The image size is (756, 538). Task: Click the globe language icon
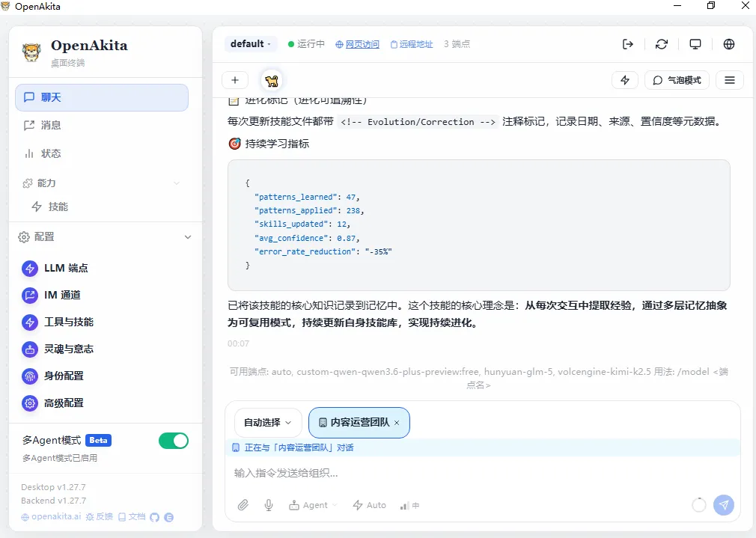click(x=729, y=44)
